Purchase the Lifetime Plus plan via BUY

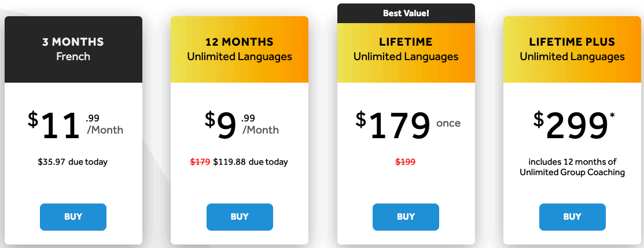point(572,217)
